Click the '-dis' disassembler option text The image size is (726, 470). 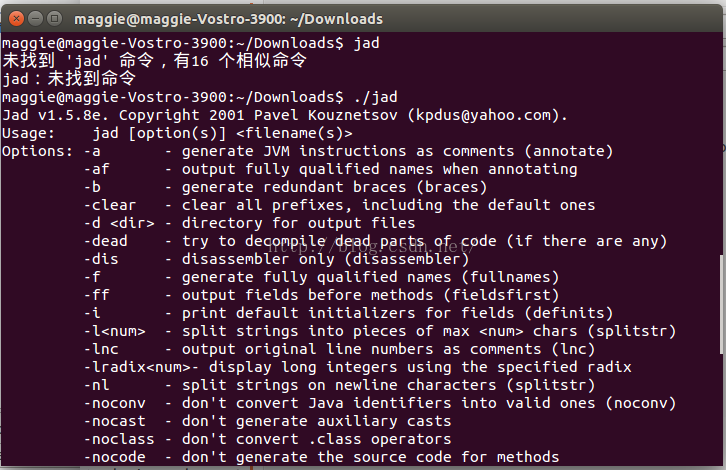click(x=101, y=259)
